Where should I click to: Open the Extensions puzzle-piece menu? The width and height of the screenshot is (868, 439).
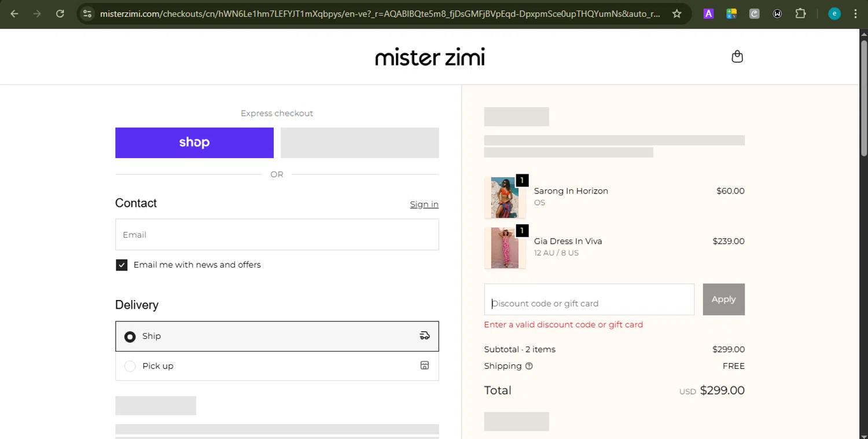[801, 14]
